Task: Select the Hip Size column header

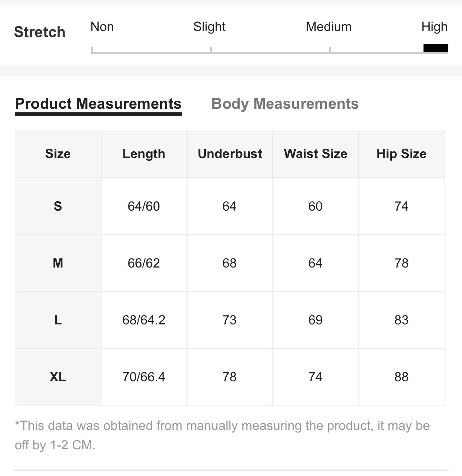Action: (402, 154)
